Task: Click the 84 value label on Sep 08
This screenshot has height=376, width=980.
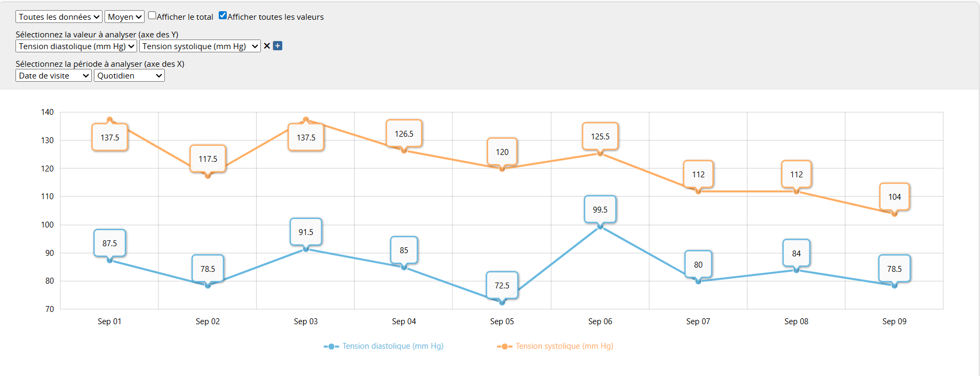Action: coord(796,254)
